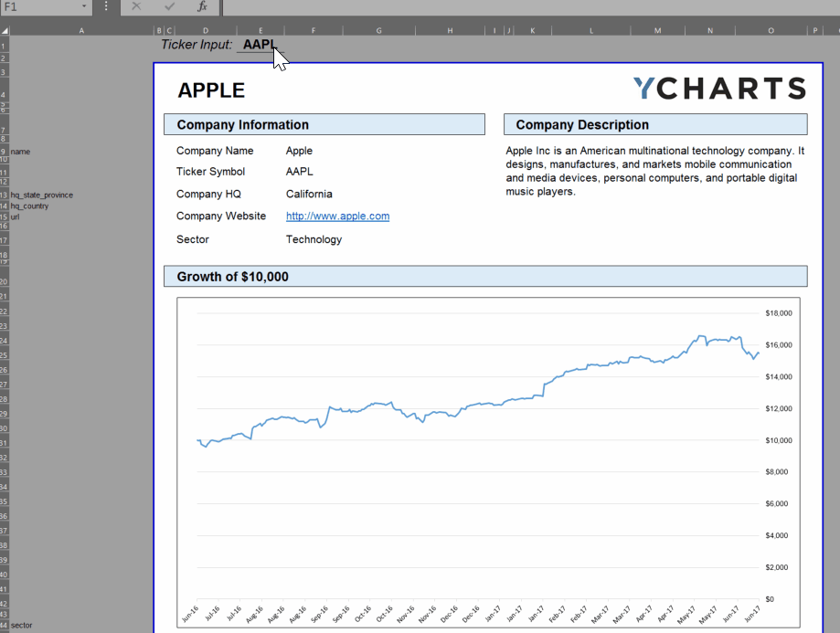Click the 'California' HQ value
This screenshot has height=633, width=840.
[309, 194]
